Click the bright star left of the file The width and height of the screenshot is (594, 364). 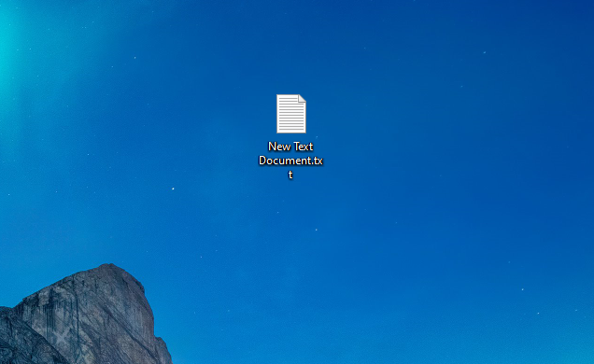pos(173,189)
